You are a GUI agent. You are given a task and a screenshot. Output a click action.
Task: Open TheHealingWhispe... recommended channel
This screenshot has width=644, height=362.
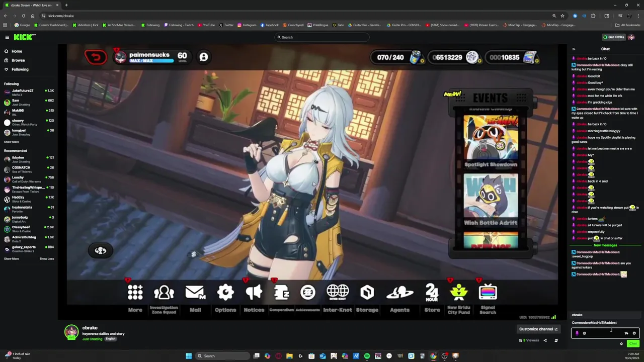coord(29,189)
